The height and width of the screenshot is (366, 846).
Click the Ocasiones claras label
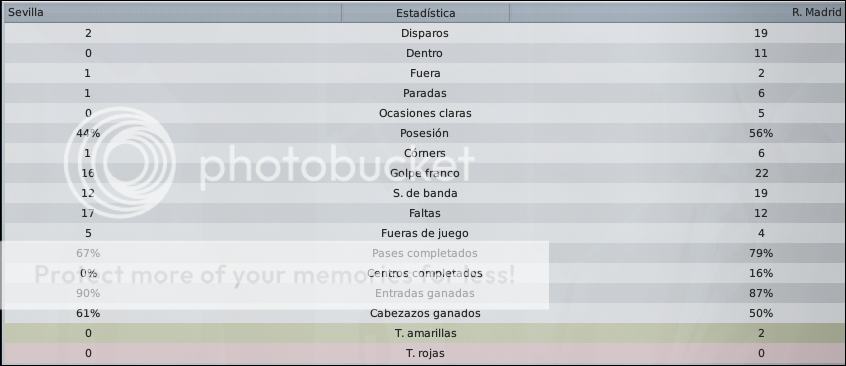[425, 113]
